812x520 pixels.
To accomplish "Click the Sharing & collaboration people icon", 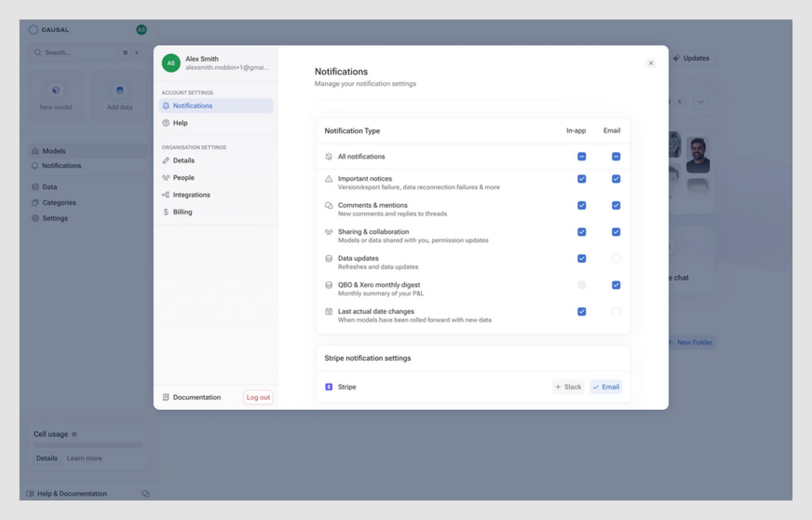I will pos(329,232).
